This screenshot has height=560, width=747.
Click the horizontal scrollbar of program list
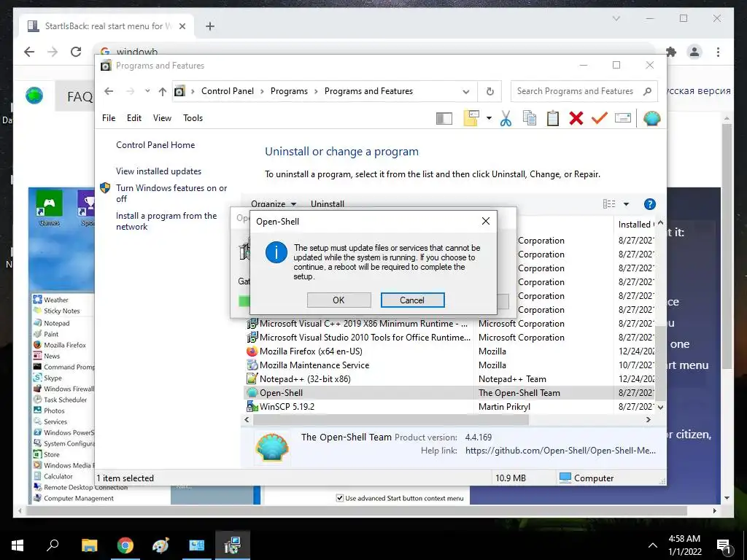click(391, 420)
